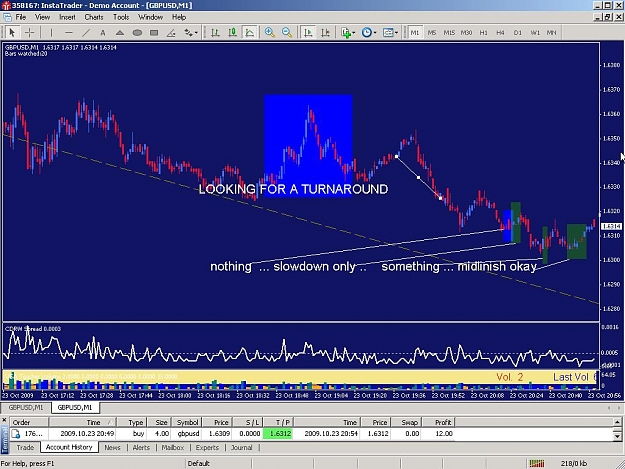Screen dimensions: 625x469
Task: Open the File menu
Action: tap(21, 17)
